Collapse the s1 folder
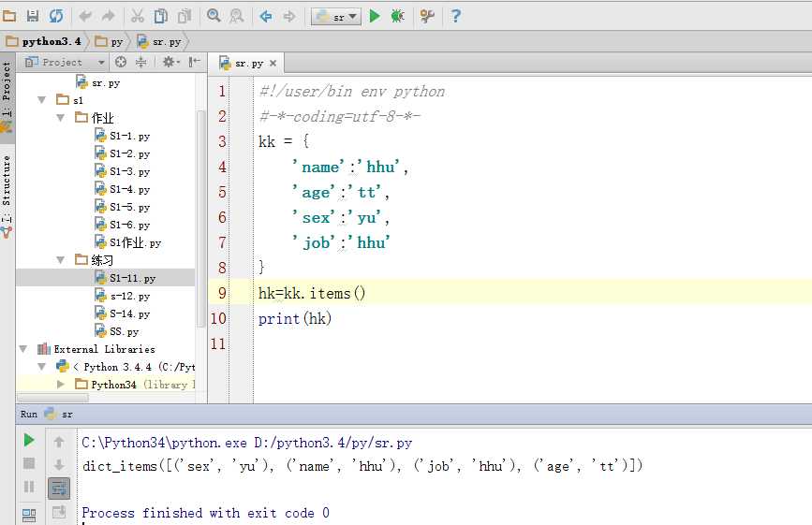 pyautogui.click(x=42, y=100)
